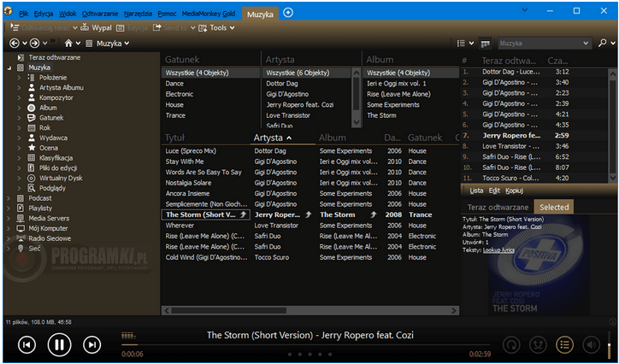This screenshot has width=619, height=364.
Task: Click the Kompozytor person icon
Action: point(32,97)
